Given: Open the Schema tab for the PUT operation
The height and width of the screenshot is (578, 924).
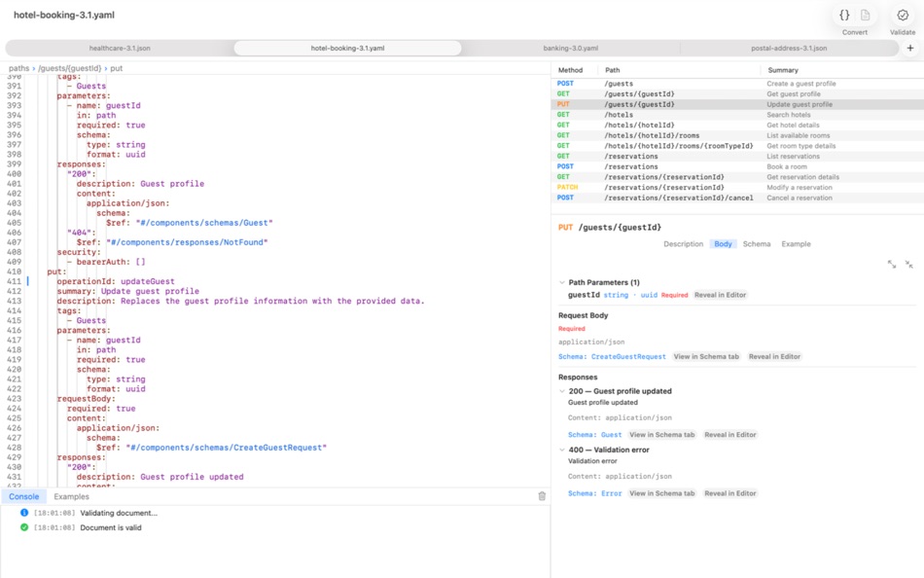Looking at the screenshot, I should [759, 243].
